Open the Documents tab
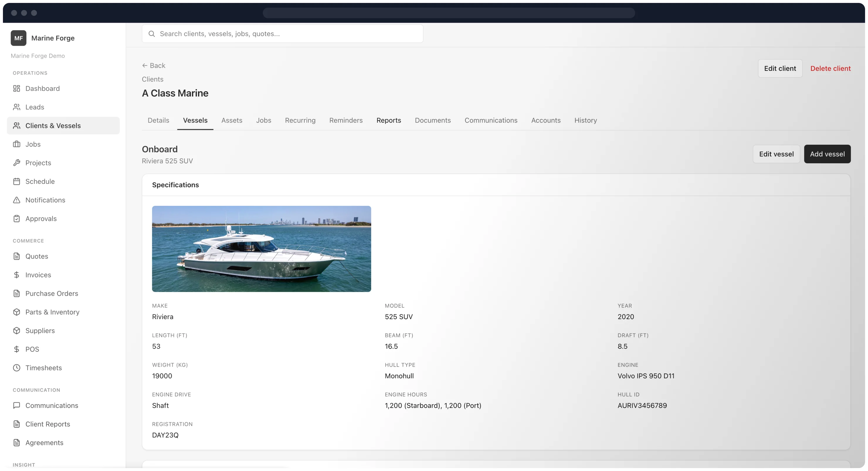Image resolution: width=868 pixels, height=471 pixels. point(433,120)
